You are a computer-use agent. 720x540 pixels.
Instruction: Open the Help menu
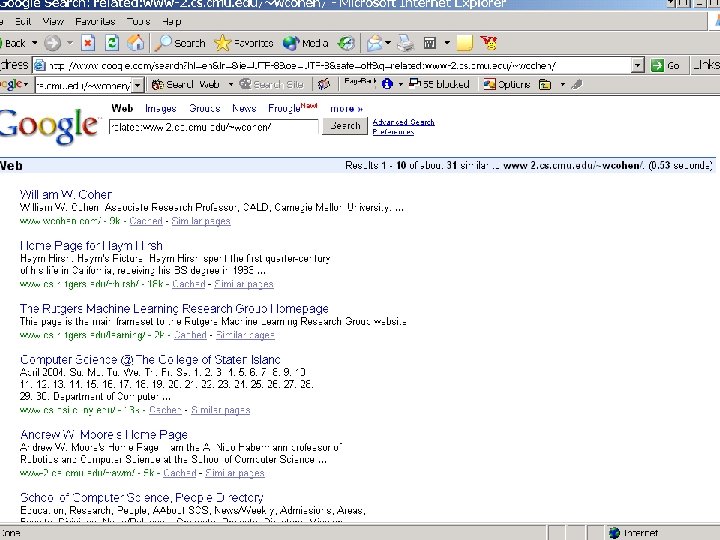172,22
